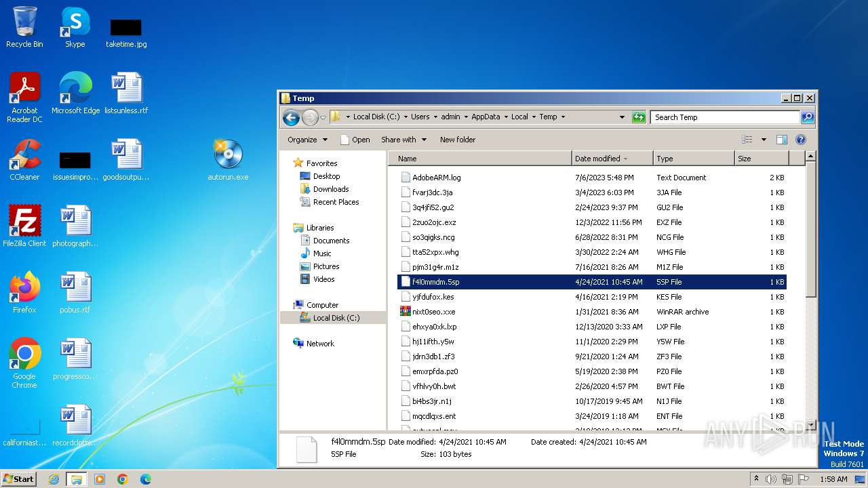Show the preview pane
Screen dimensions: 868x488
point(781,140)
